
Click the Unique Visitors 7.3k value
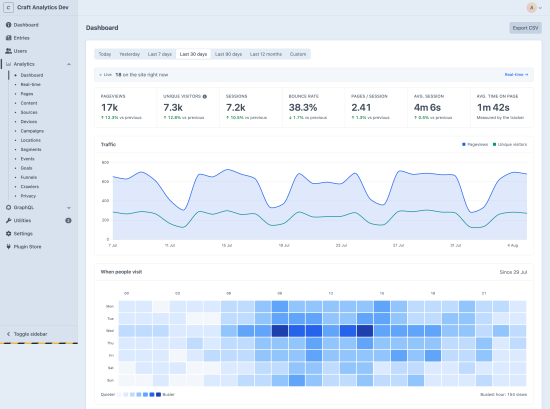coord(173,108)
